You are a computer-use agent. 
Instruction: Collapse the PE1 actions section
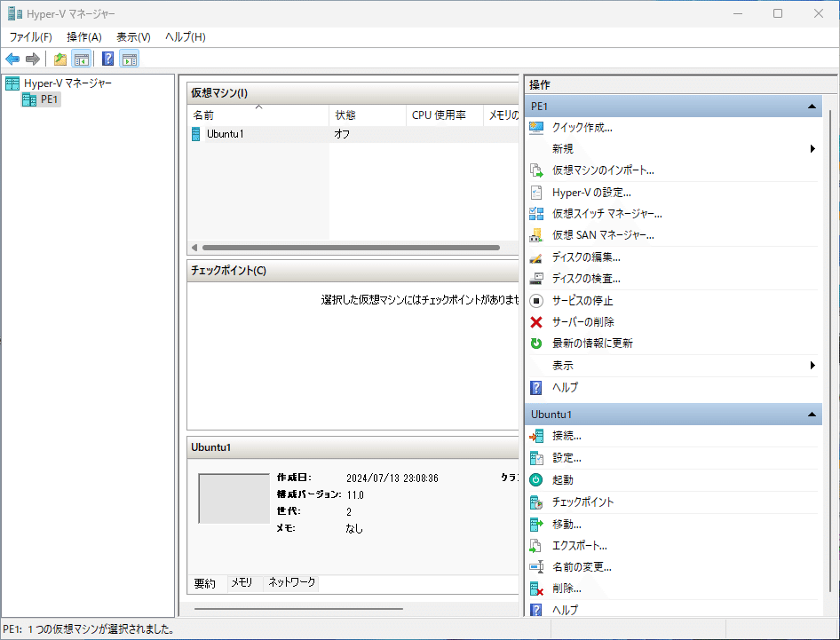(812, 106)
